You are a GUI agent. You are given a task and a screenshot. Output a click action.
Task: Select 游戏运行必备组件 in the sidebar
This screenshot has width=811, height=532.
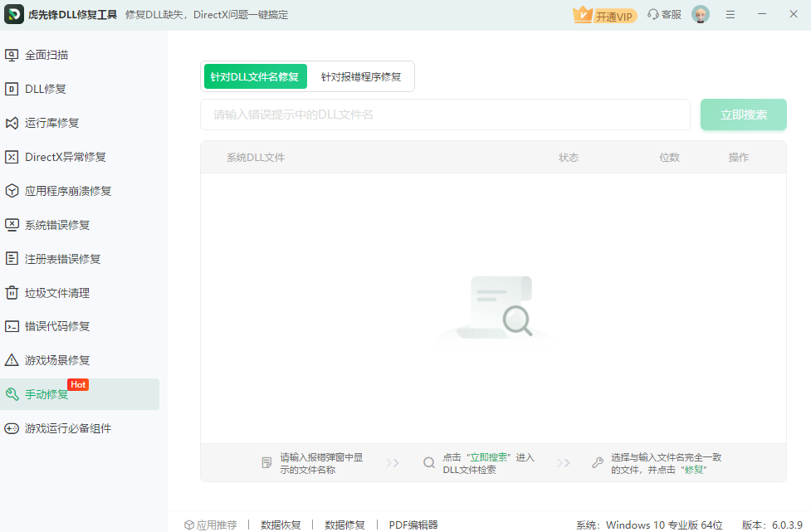point(61,427)
